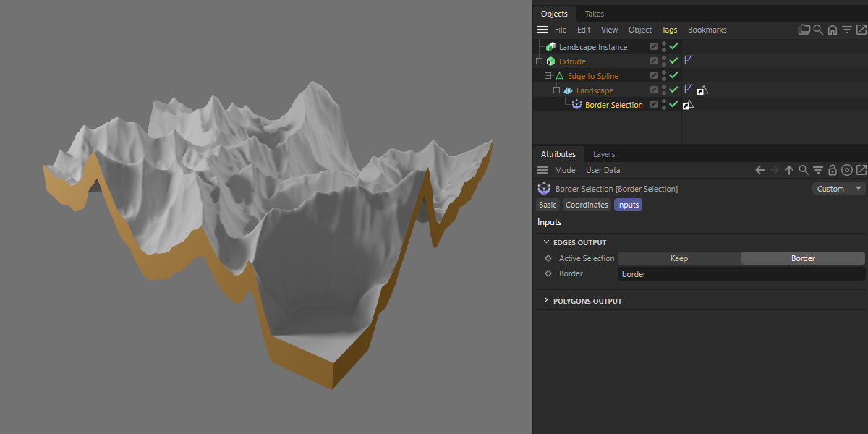868x434 pixels.
Task: Click the open-in-new-window icon in Objects manager
Action: click(861, 30)
